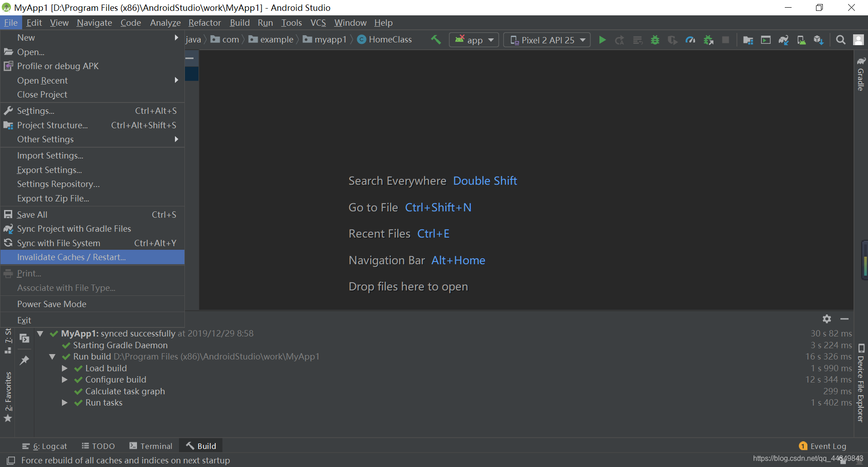Open the Refactor menu
Screen dimensions: 868x467
point(204,23)
